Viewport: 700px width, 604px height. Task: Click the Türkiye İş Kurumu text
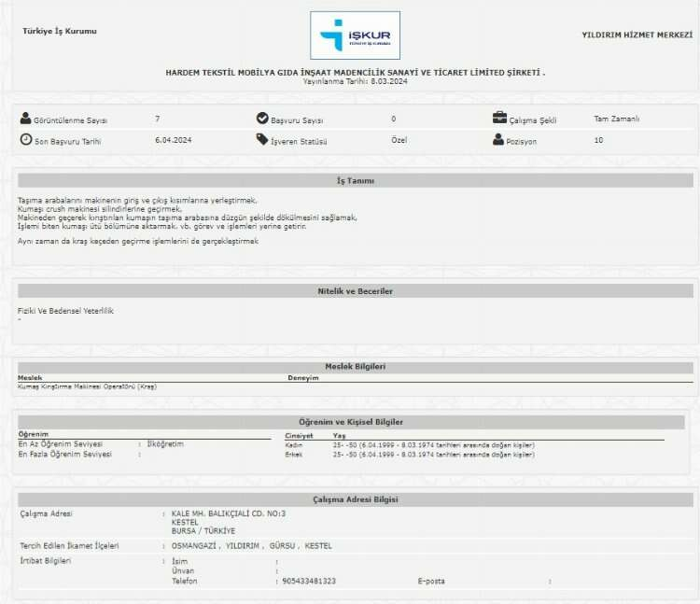pyautogui.click(x=60, y=31)
